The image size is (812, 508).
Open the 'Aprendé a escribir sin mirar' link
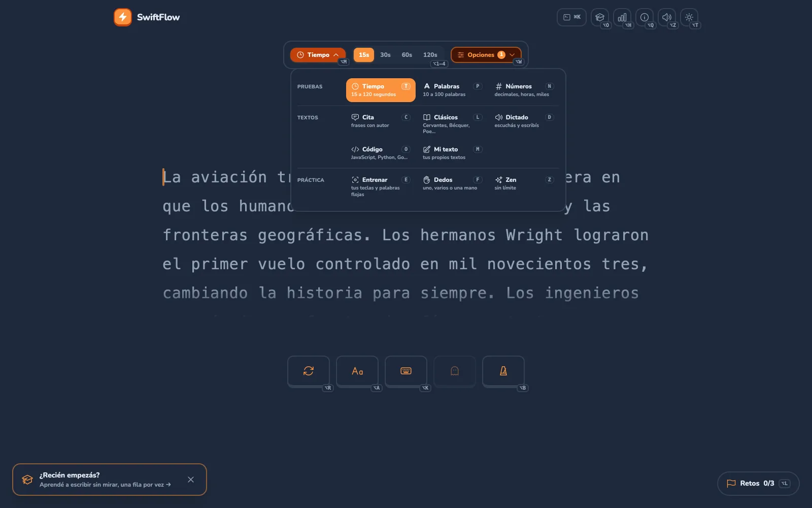point(105,485)
